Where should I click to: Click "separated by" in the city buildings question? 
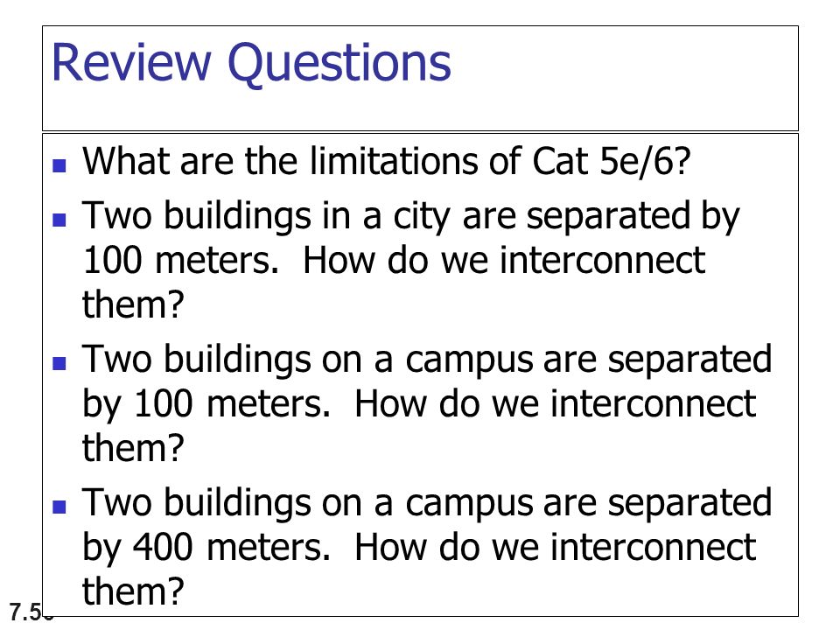tap(632, 219)
